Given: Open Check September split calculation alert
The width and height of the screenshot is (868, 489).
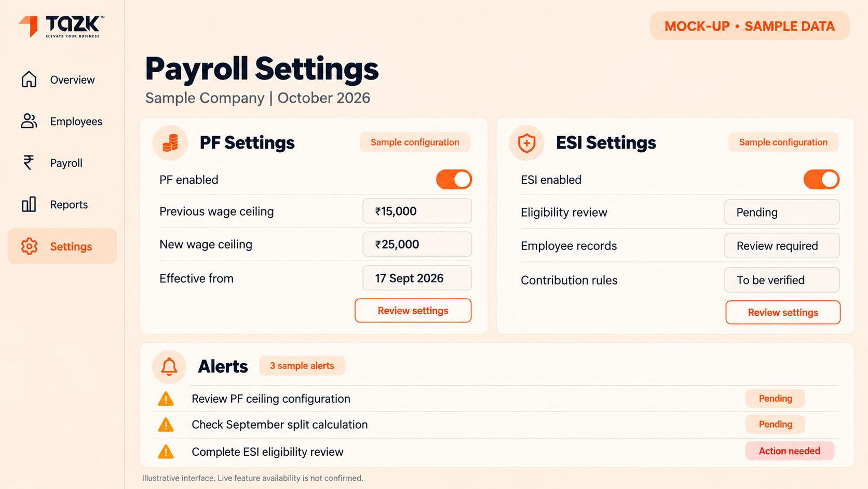Looking at the screenshot, I should tap(280, 425).
